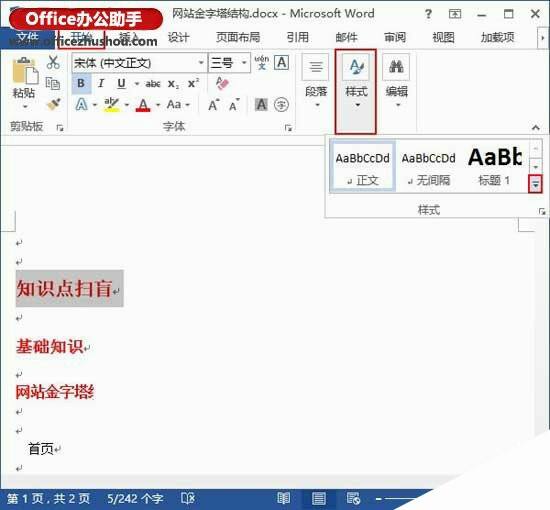Select the Format Painter brush

pyautogui.click(x=53, y=104)
